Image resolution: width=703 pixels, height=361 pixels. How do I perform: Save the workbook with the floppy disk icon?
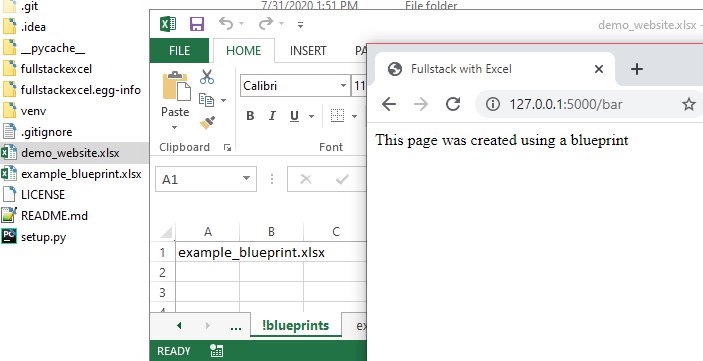pos(197,24)
